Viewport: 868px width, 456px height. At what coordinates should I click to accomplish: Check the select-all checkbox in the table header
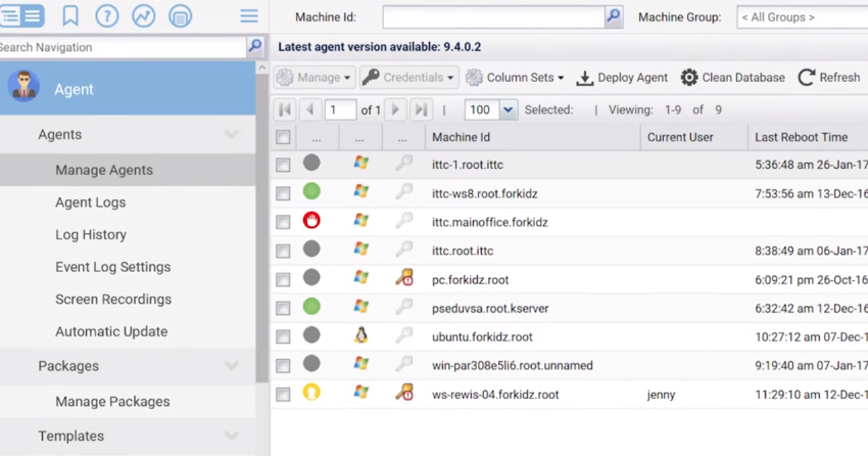point(283,137)
